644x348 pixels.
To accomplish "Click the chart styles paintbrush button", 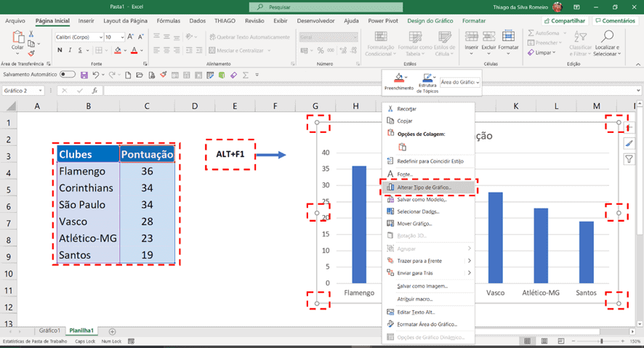I will point(629,143).
